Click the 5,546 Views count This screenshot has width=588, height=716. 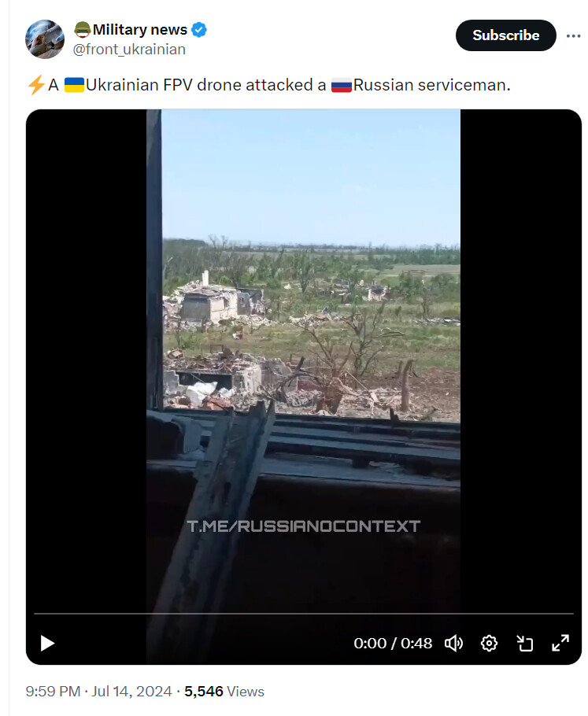coord(224,692)
